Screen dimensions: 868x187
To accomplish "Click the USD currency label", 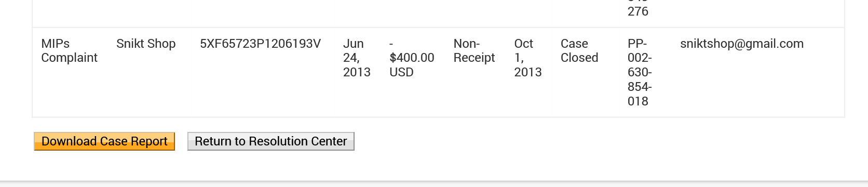I will 401,72.
